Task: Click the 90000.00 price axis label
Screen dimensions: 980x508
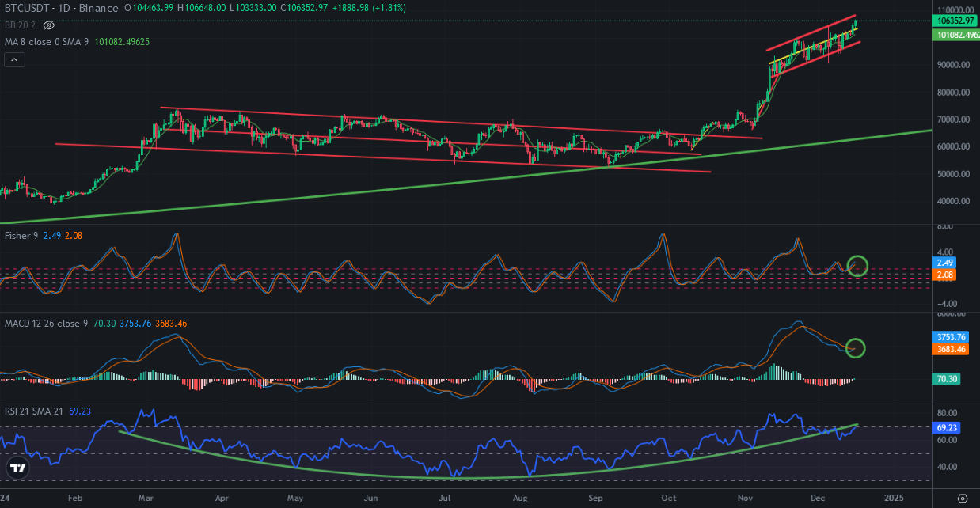Action: 955,65
